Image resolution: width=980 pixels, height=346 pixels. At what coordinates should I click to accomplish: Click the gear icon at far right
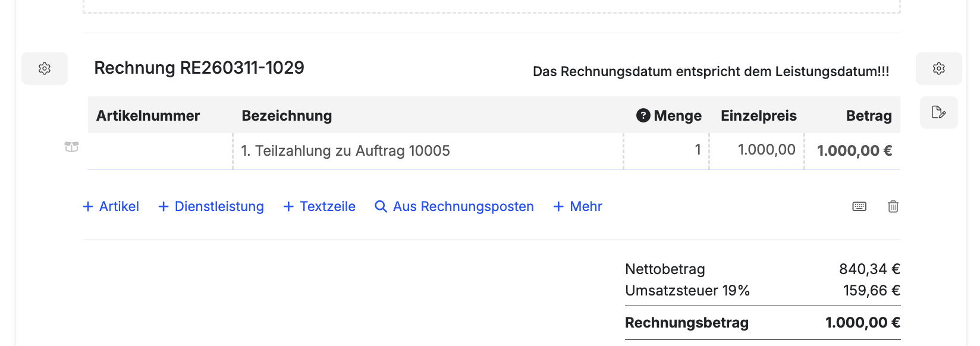(938, 68)
